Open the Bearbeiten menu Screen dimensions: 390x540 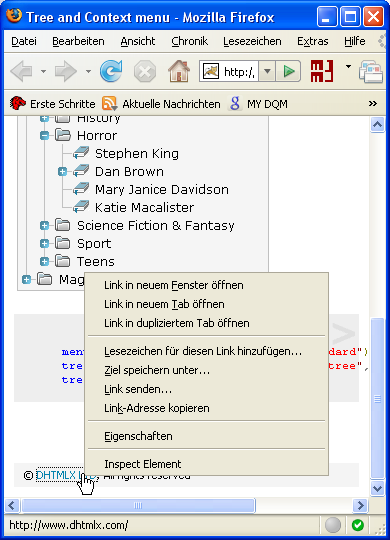click(x=78, y=41)
